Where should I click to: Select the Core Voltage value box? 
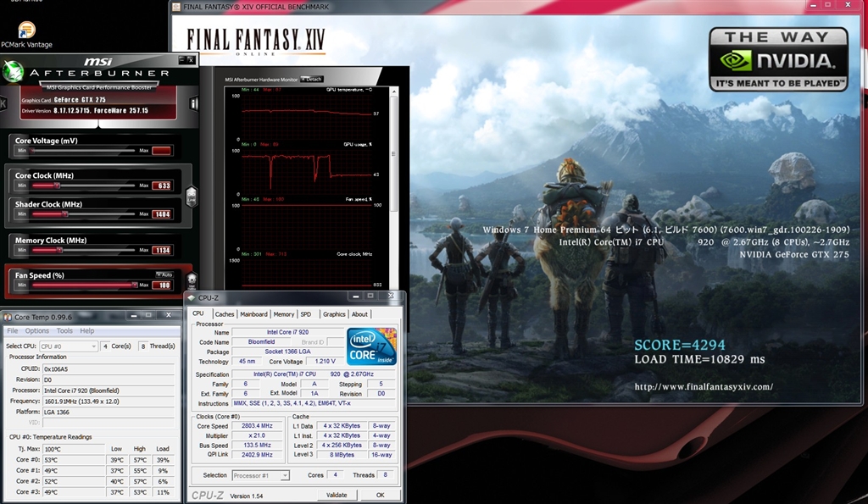click(162, 151)
